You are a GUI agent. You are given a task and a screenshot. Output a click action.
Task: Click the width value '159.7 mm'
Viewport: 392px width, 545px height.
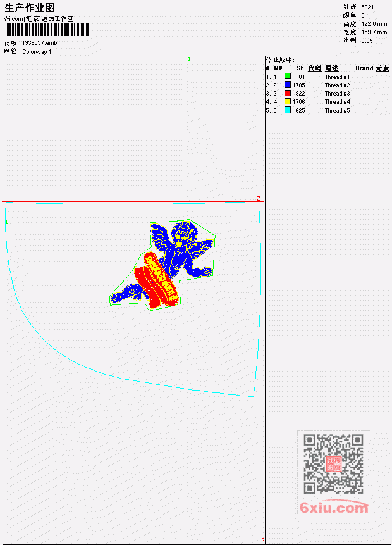coord(374,32)
